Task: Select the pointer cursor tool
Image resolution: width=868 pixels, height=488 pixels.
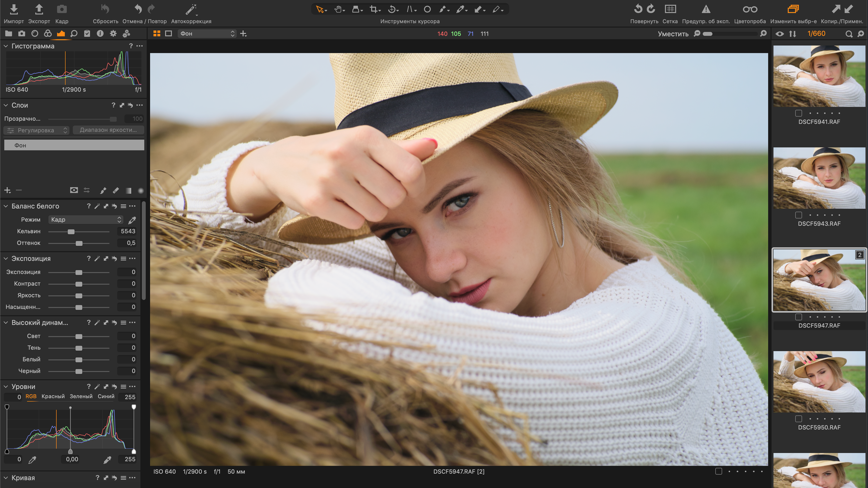Action: [320, 9]
